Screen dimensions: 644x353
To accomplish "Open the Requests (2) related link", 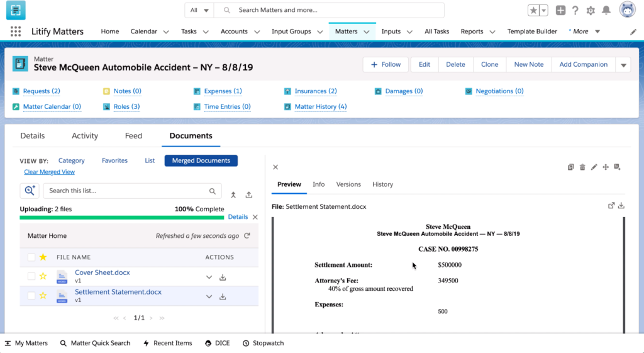I will [42, 91].
